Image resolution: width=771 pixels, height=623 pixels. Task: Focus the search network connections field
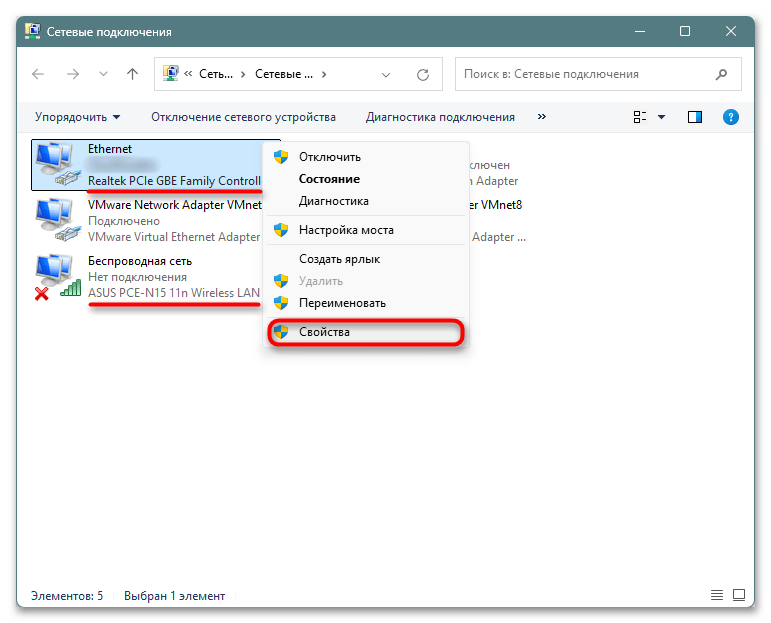tap(598, 74)
